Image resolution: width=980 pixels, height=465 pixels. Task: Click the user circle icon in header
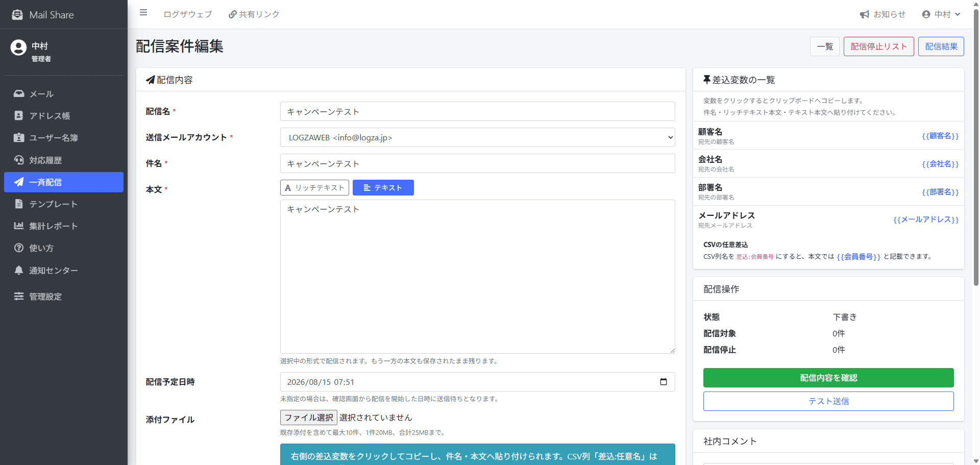click(x=926, y=14)
